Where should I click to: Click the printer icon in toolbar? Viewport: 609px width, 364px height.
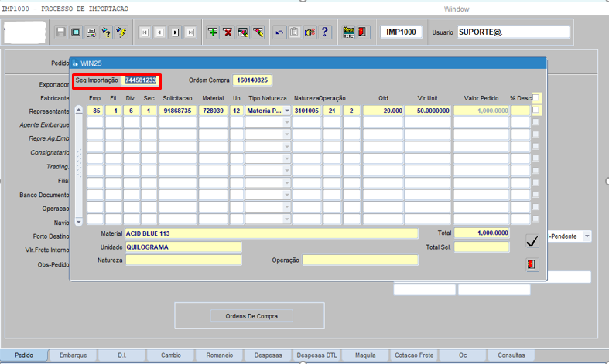(x=91, y=32)
